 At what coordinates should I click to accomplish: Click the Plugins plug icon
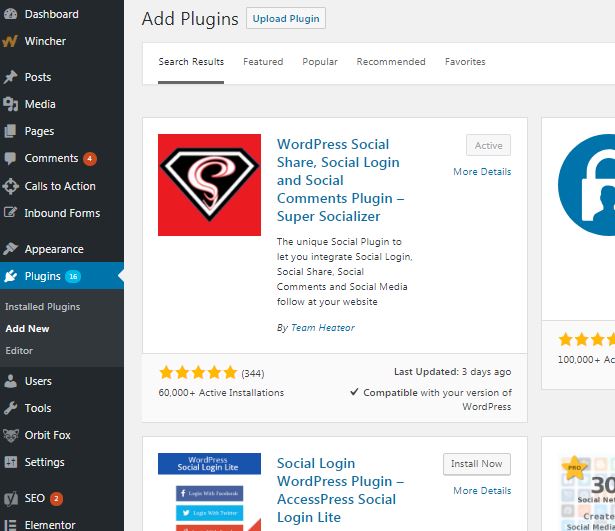pos(11,276)
